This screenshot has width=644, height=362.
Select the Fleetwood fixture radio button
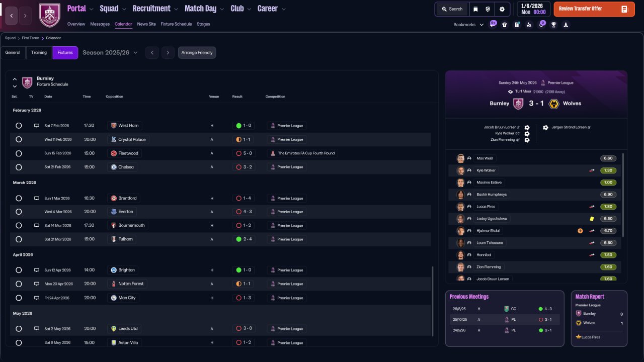pyautogui.click(x=19, y=153)
